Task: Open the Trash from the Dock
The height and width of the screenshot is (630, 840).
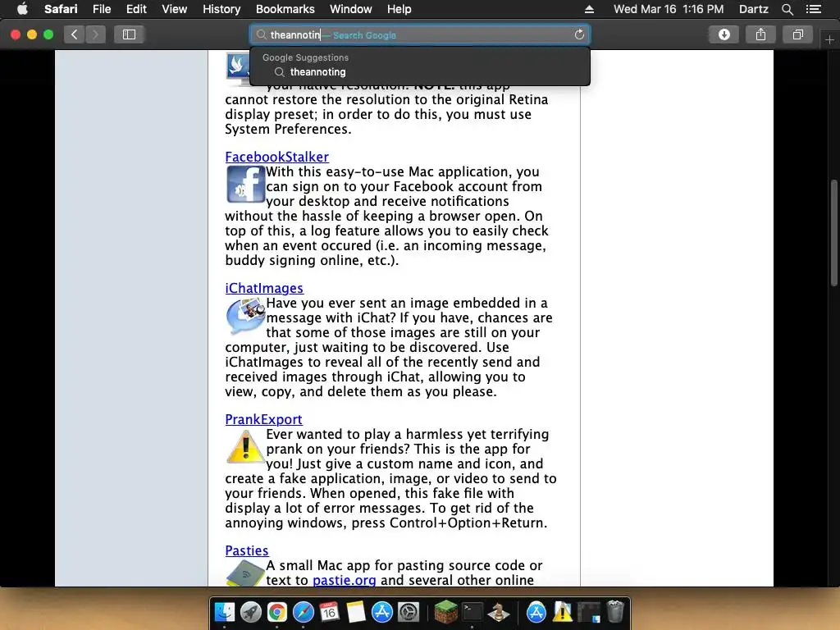Action: pyautogui.click(x=615, y=612)
